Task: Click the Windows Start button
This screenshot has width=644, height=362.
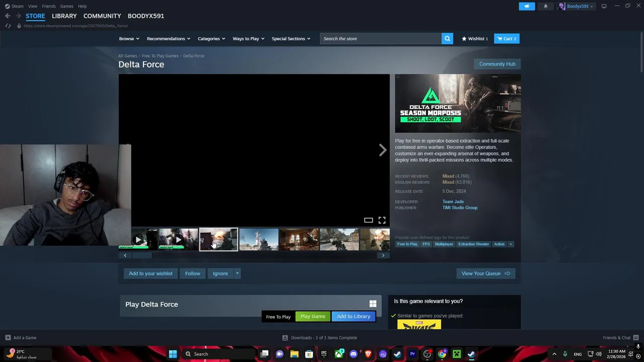Action: click(173, 354)
